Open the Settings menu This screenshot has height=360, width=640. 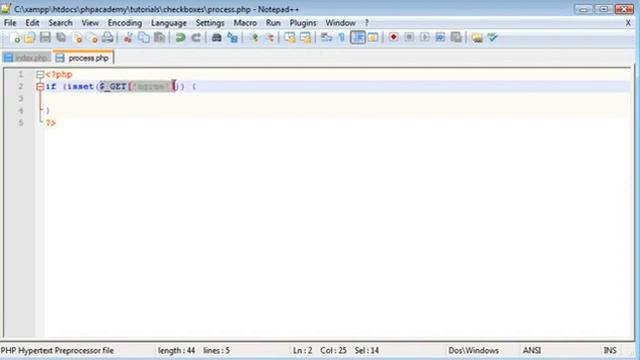coord(210,23)
